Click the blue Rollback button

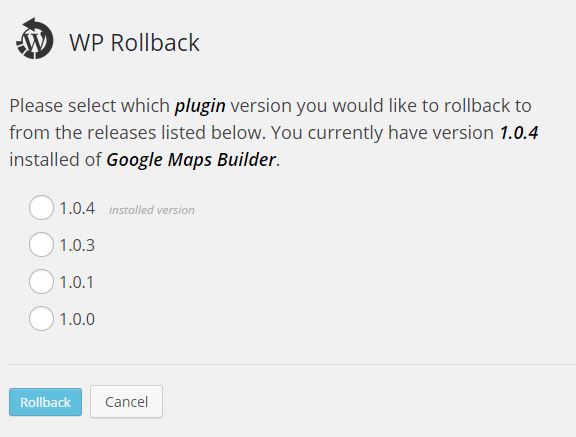point(46,402)
